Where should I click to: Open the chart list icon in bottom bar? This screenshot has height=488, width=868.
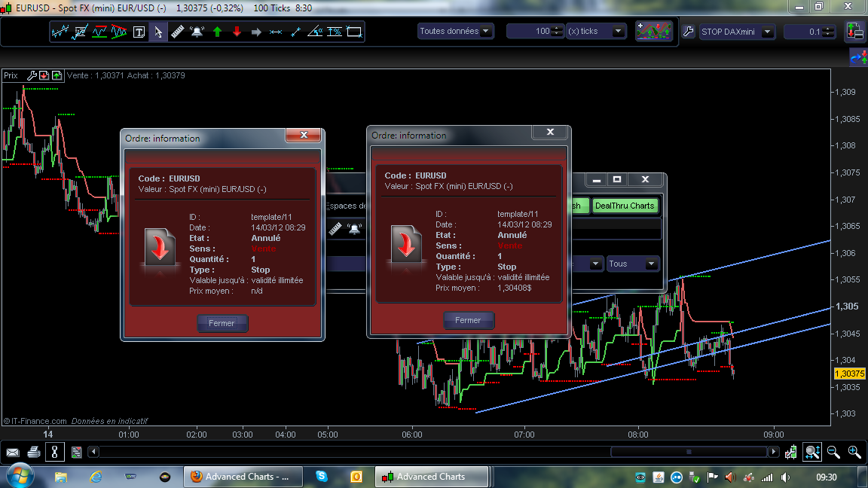tap(76, 453)
